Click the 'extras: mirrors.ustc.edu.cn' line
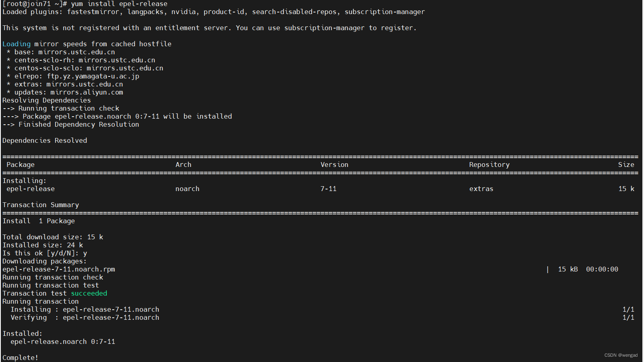This screenshot has height=362, width=644. coord(65,84)
